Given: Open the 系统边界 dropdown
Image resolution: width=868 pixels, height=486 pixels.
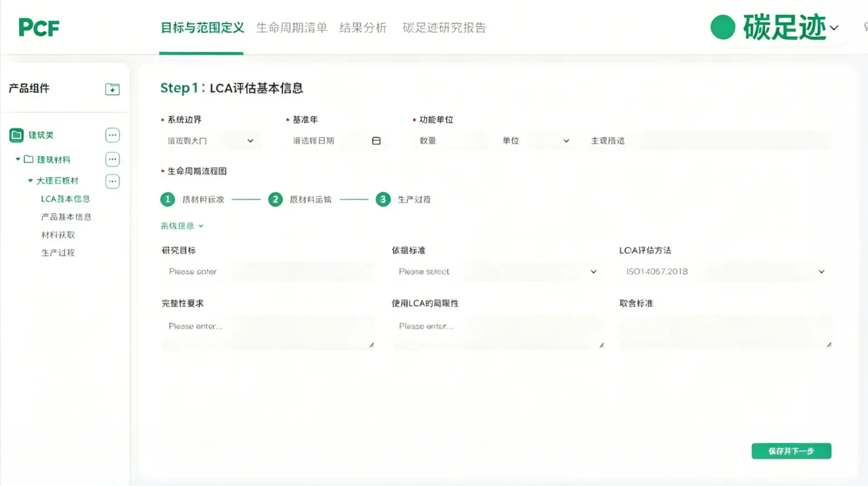Looking at the screenshot, I should click(250, 140).
